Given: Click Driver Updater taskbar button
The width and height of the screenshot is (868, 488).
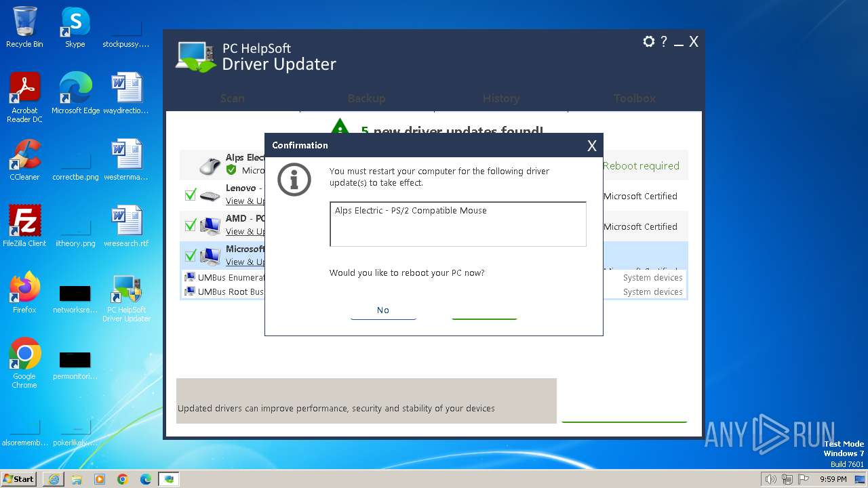Looking at the screenshot, I should pyautogui.click(x=169, y=479).
